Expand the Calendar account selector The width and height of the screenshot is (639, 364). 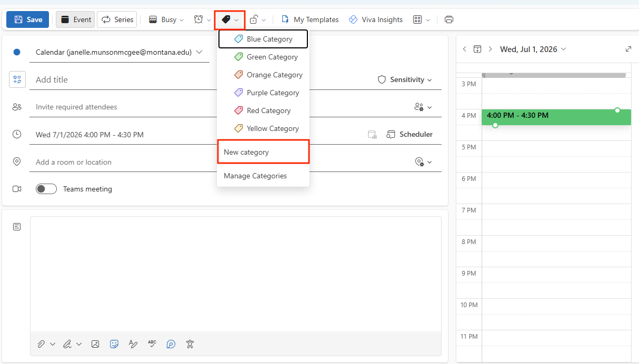[x=119, y=52]
